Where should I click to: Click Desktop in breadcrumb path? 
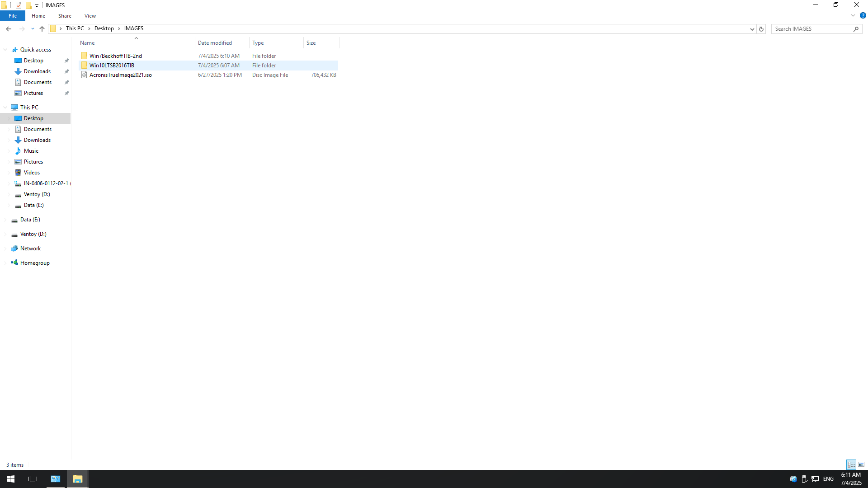[x=104, y=28]
